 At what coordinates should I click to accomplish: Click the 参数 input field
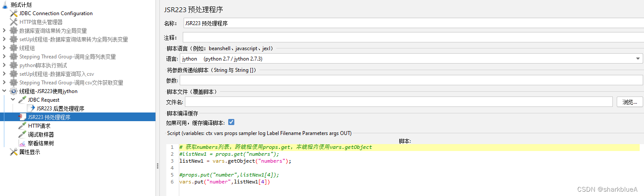click(x=411, y=80)
